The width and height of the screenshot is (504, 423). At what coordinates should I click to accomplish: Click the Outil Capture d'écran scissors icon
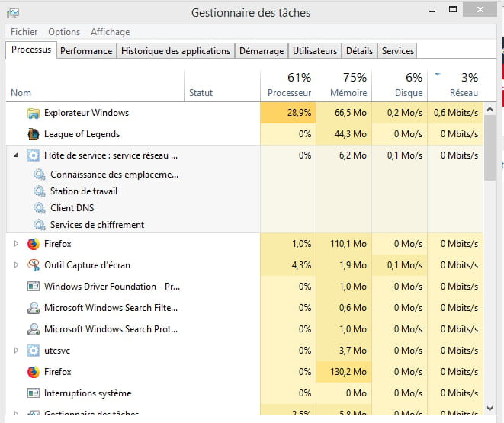(x=34, y=265)
